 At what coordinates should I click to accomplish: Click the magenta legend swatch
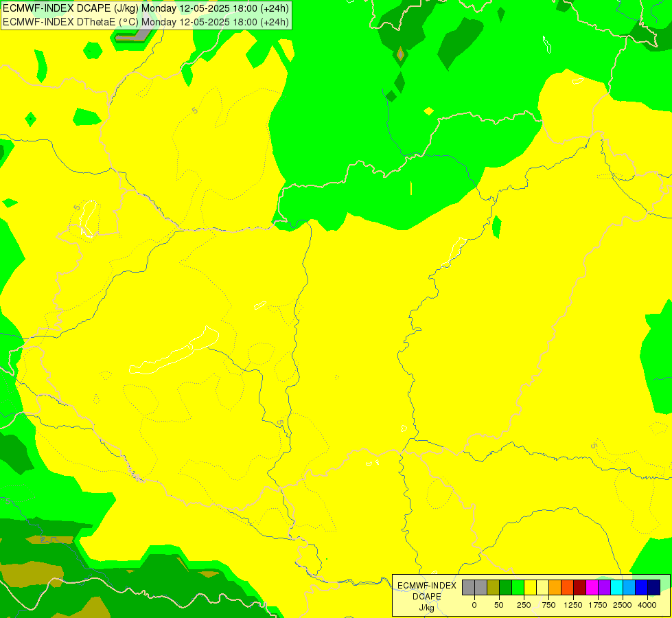click(592, 588)
